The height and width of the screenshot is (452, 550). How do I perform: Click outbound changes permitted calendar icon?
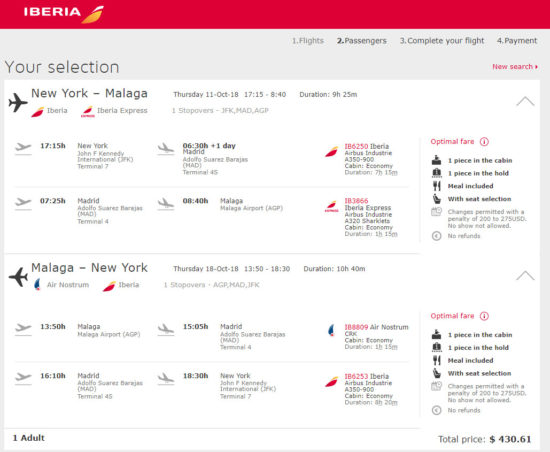[x=436, y=212]
